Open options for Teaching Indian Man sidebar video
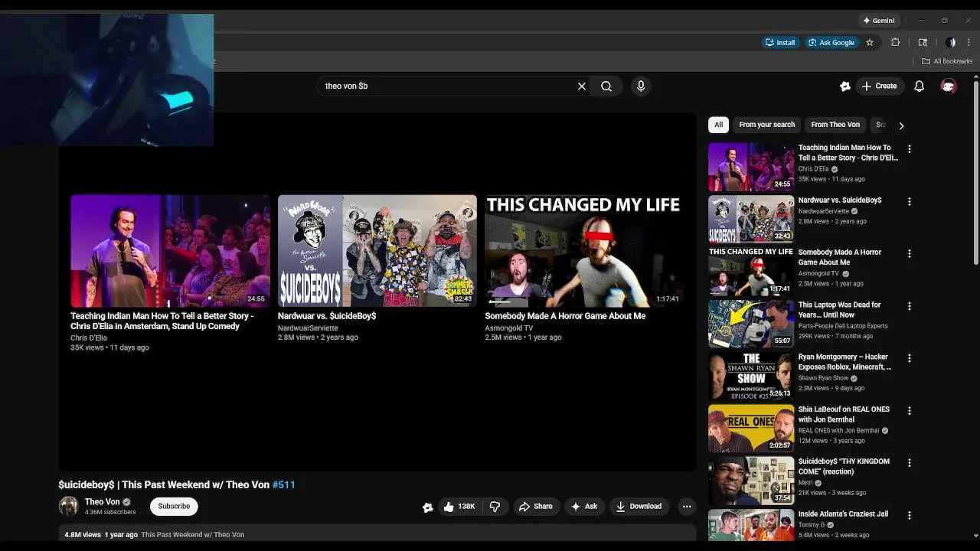The height and width of the screenshot is (551, 980). coord(910,149)
